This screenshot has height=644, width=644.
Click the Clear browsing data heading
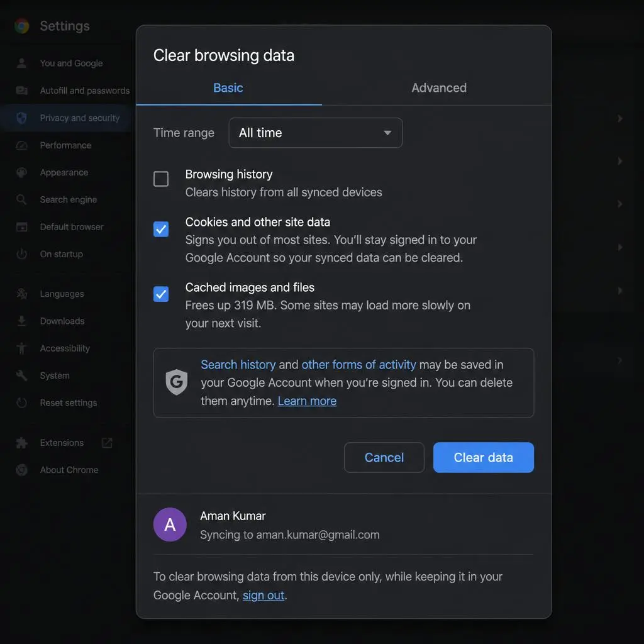pyautogui.click(x=224, y=55)
